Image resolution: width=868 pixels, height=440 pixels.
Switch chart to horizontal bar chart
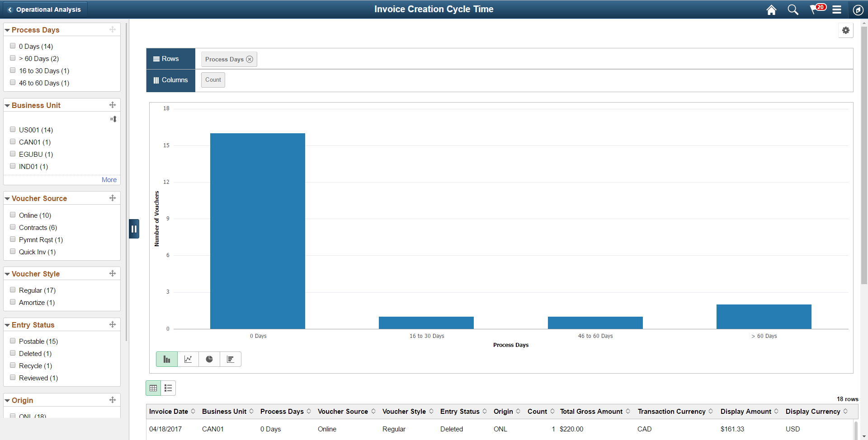[x=231, y=359]
